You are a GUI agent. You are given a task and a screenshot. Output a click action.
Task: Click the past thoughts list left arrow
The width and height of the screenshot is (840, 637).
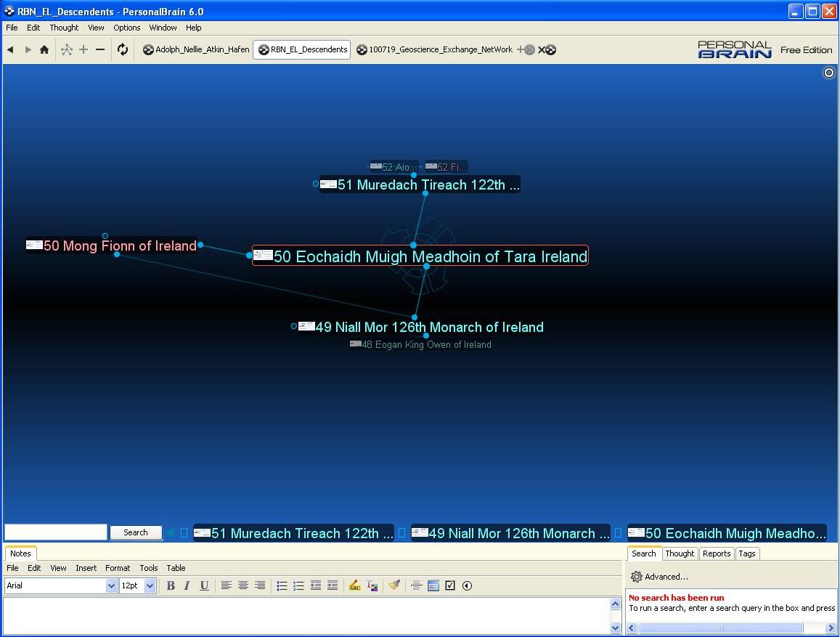[x=171, y=532]
